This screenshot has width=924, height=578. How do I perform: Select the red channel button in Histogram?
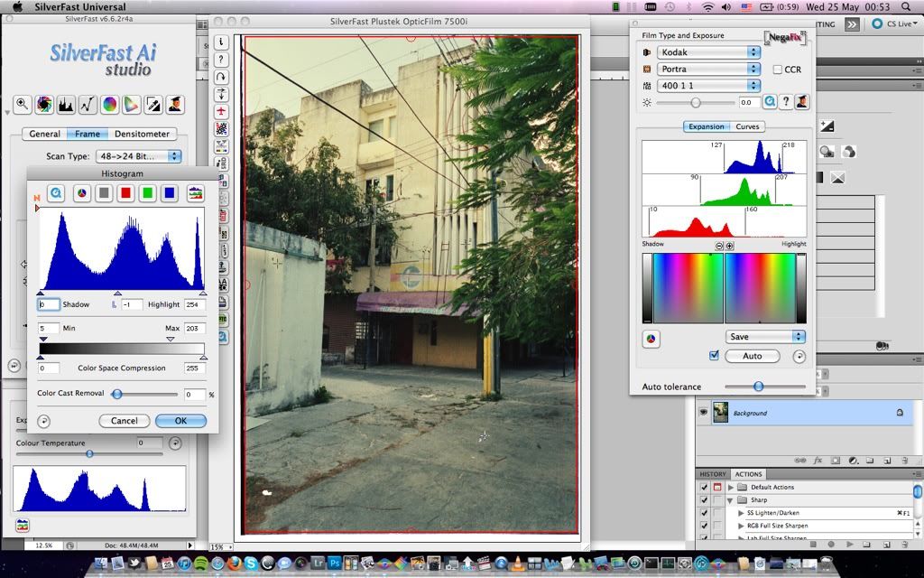[x=126, y=193]
